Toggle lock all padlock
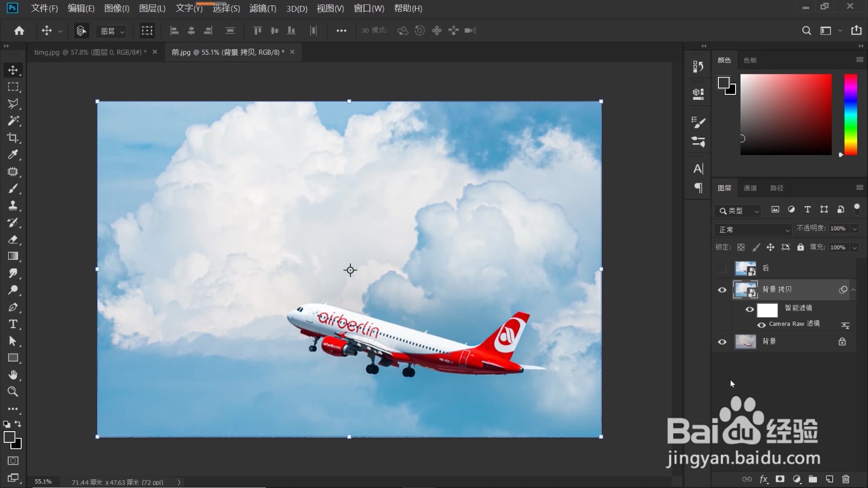Image resolution: width=868 pixels, height=488 pixels. 800,247
